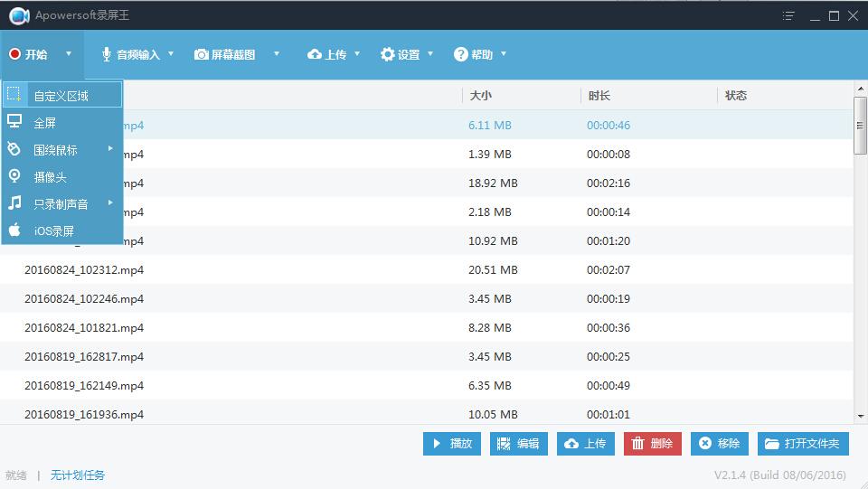Viewport: 868px width, 489px height.
Task: Sort by the 时长 column header
Action: pos(599,95)
